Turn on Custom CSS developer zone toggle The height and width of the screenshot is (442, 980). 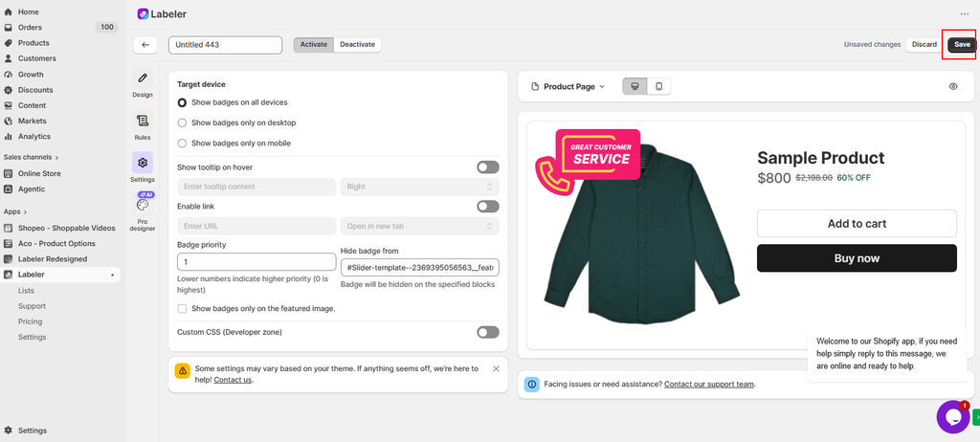tap(488, 332)
